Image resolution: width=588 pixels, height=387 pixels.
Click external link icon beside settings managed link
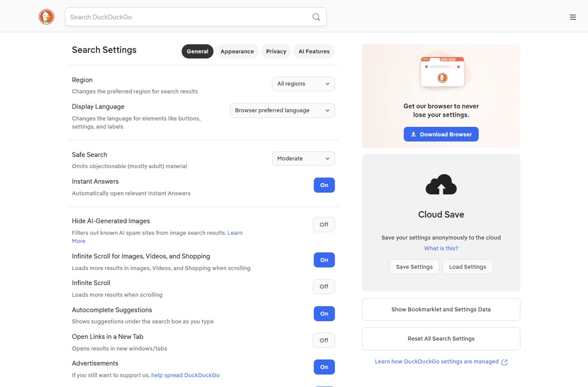(x=504, y=362)
